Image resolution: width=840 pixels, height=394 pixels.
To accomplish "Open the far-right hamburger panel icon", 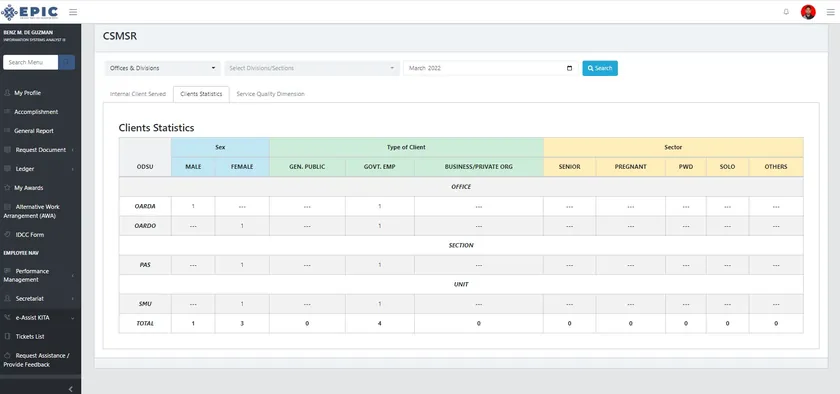I will (830, 12).
